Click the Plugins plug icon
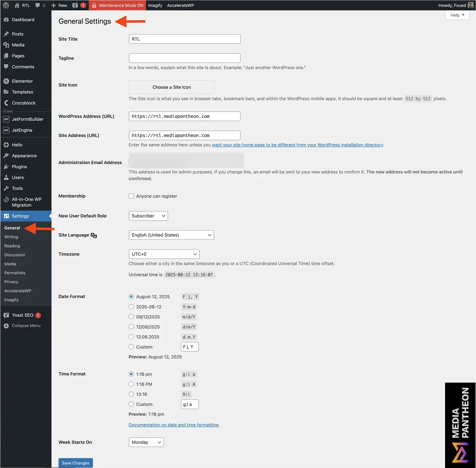The image size is (476, 468). 6,167
